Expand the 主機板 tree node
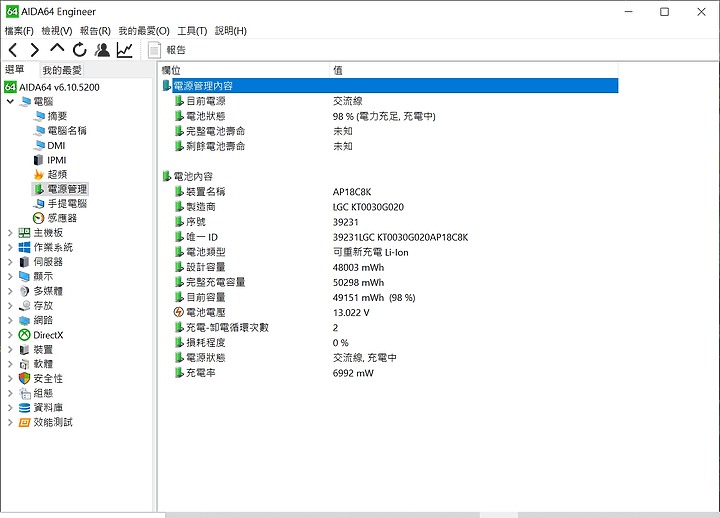Screen dimensions: 720x518 click(x=10, y=233)
